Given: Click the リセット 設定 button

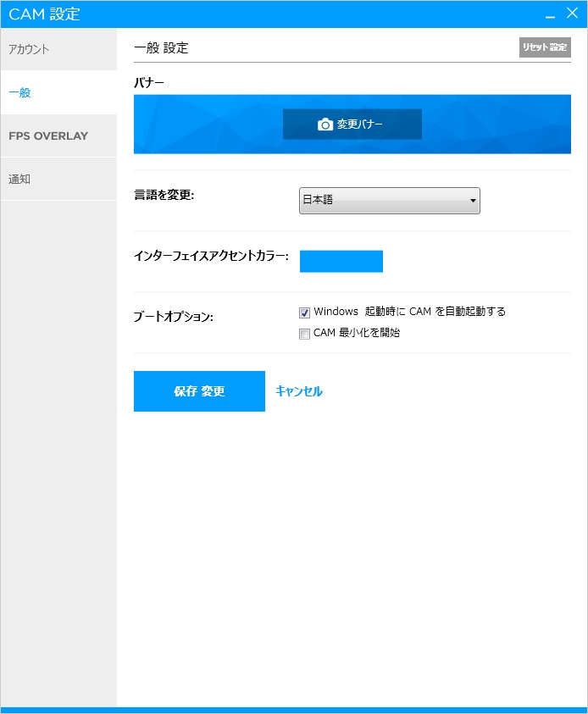Looking at the screenshot, I should (545, 47).
